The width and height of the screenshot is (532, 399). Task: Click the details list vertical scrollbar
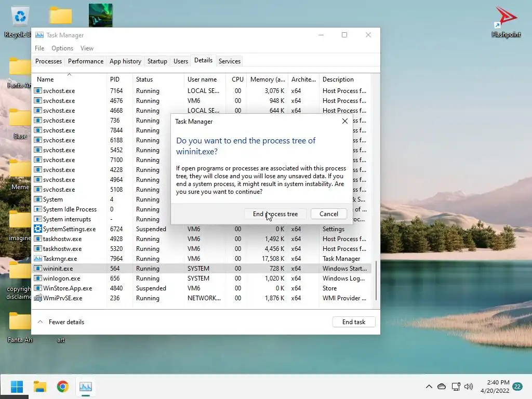[376, 280]
